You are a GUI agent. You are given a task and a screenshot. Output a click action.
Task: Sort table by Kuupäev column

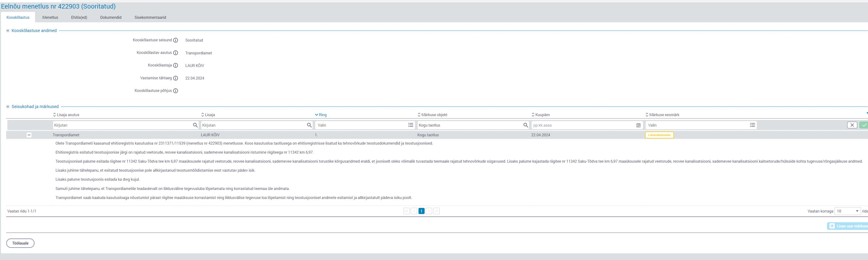[x=541, y=115]
